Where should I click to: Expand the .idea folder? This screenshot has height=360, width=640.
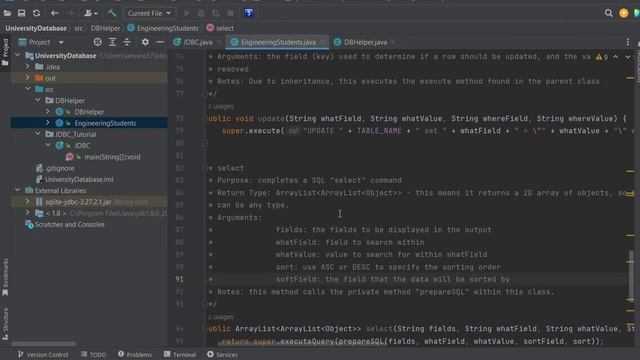(28, 67)
